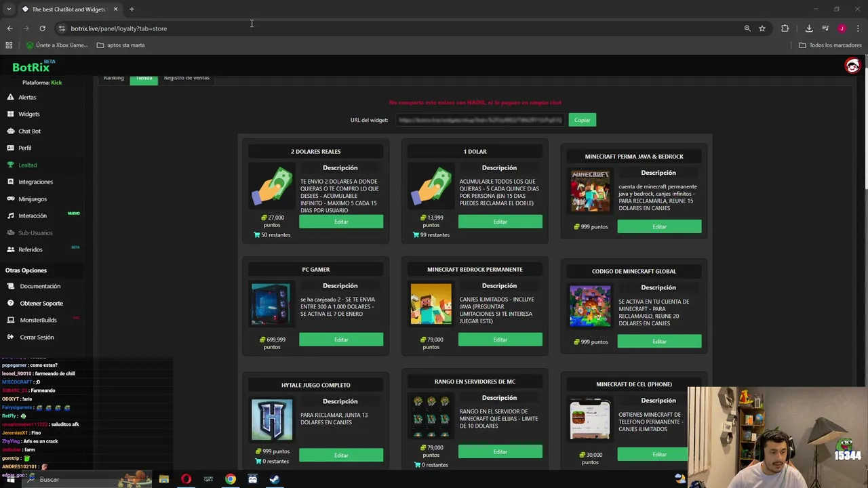Viewport: 868px width, 488px height.
Task: Edit CODIGO DE MINECRAFT GLOBAL item
Action: (659, 342)
